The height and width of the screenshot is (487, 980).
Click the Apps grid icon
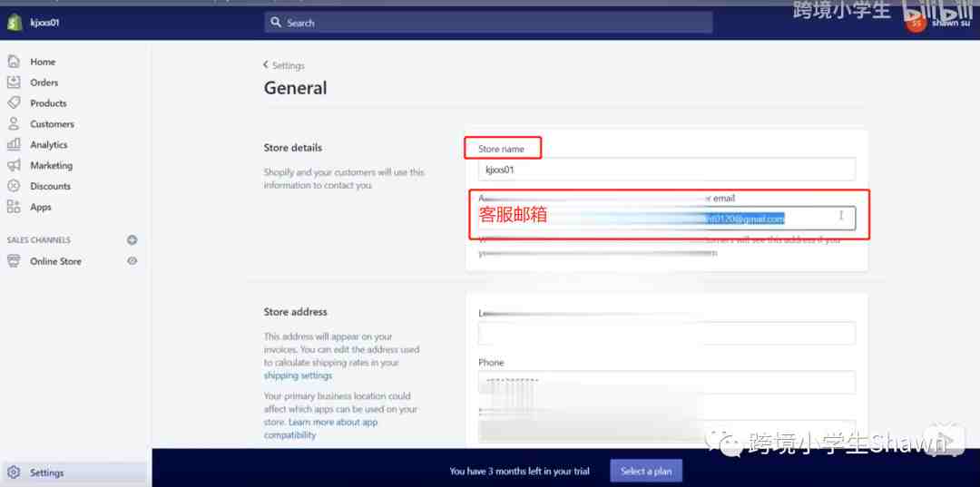tap(14, 207)
